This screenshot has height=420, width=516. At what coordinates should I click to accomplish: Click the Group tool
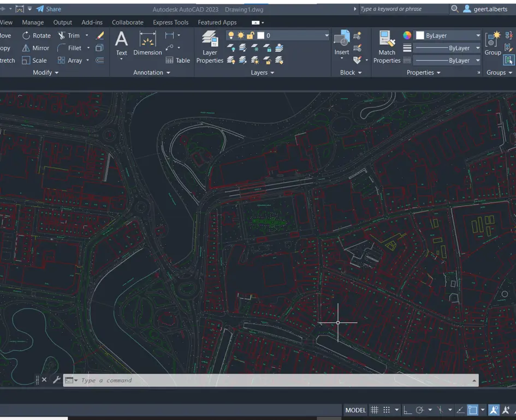click(x=493, y=44)
